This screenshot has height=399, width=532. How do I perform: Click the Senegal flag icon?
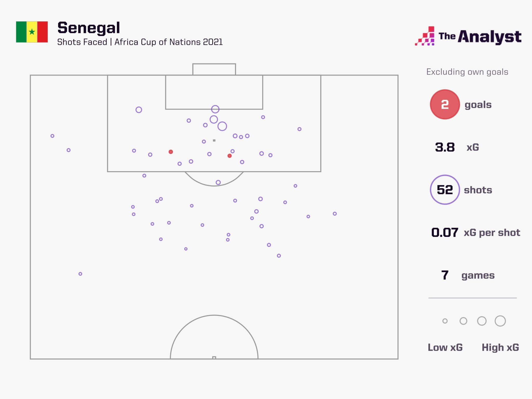(x=32, y=32)
